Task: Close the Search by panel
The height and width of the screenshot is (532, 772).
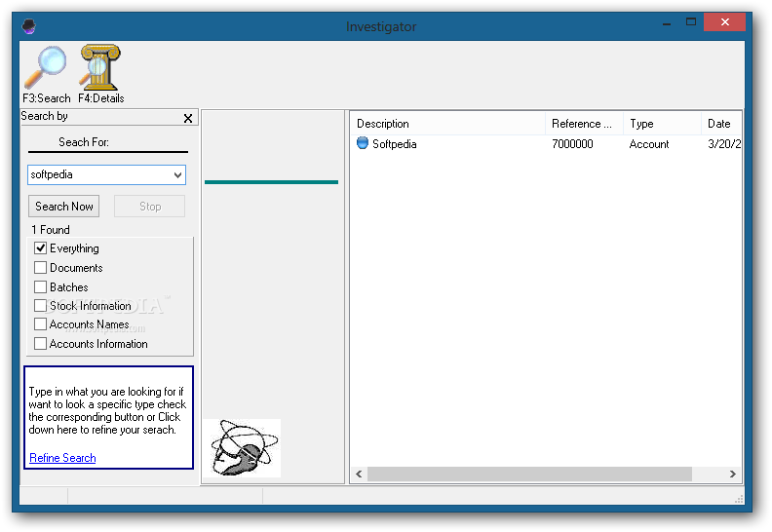Action: [x=187, y=118]
